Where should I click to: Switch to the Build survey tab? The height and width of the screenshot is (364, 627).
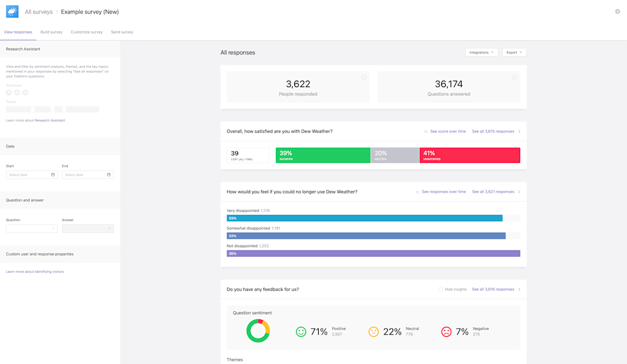point(51,32)
